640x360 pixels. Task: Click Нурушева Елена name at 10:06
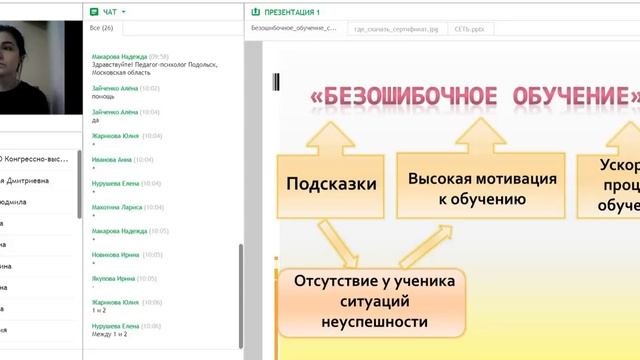(115, 326)
